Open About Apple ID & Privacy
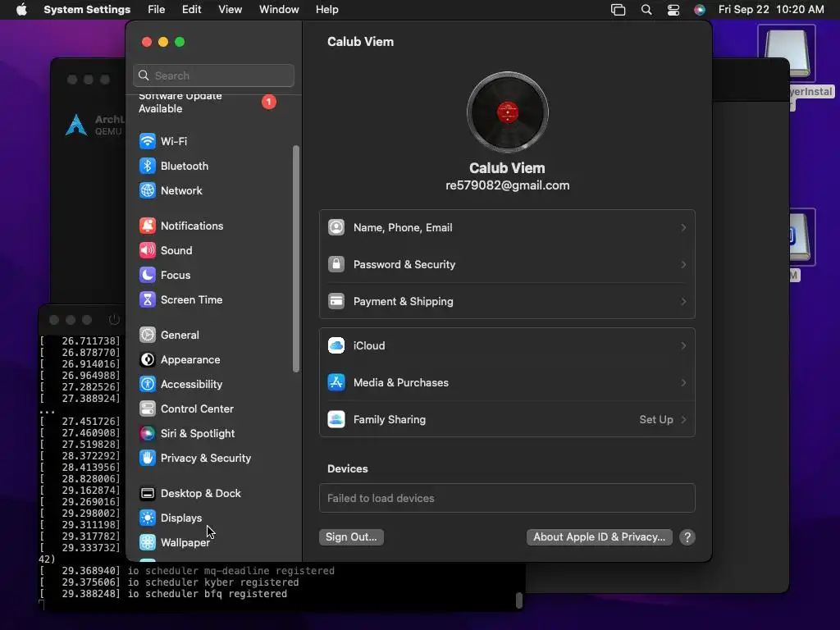Image resolution: width=840 pixels, height=630 pixels. click(599, 537)
